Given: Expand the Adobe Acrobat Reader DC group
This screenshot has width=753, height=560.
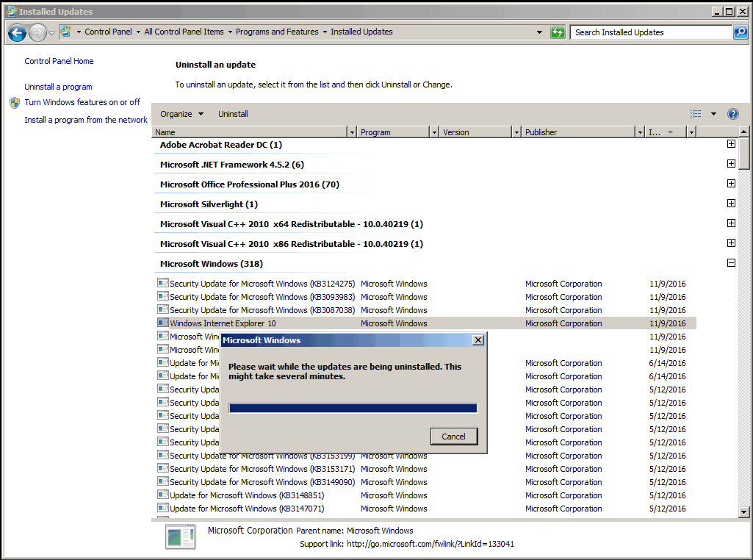Looking at the screenshot, I should tap(731, 144).
